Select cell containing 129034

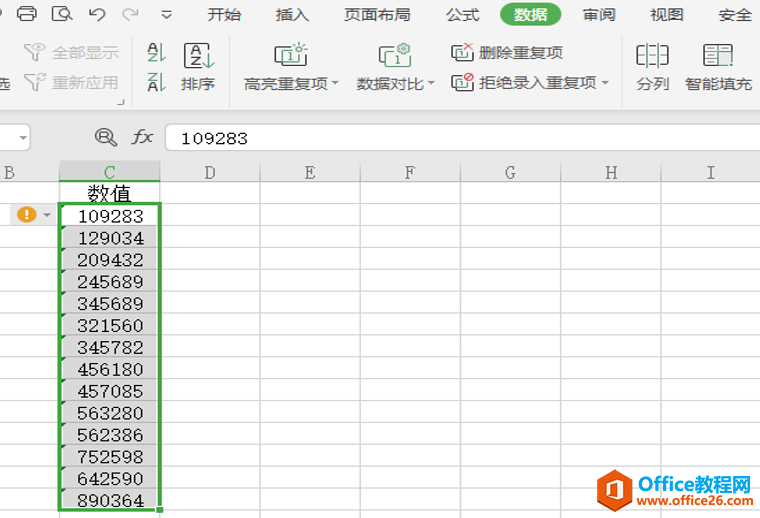pos(110,237)
